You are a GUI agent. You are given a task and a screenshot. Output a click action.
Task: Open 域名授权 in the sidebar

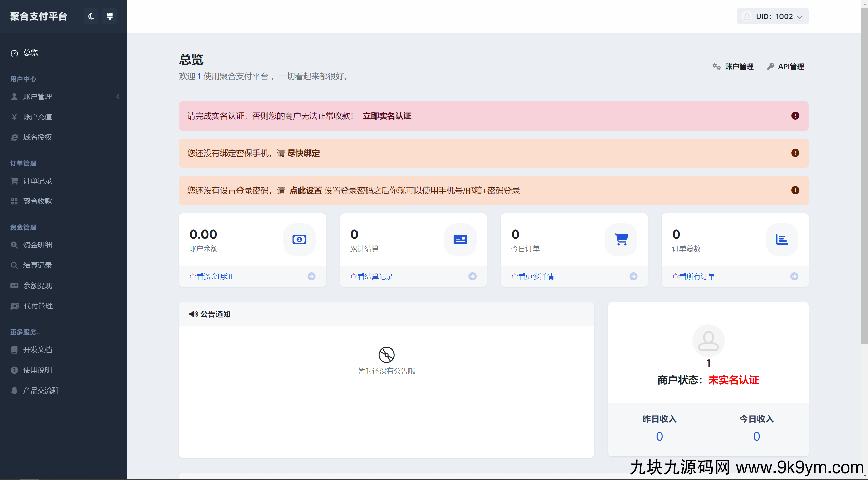37,137
